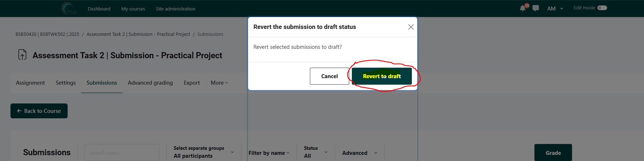Switch to the Advanced grading tab
Viewport: 644px width, 161px height.
point(150,83)
